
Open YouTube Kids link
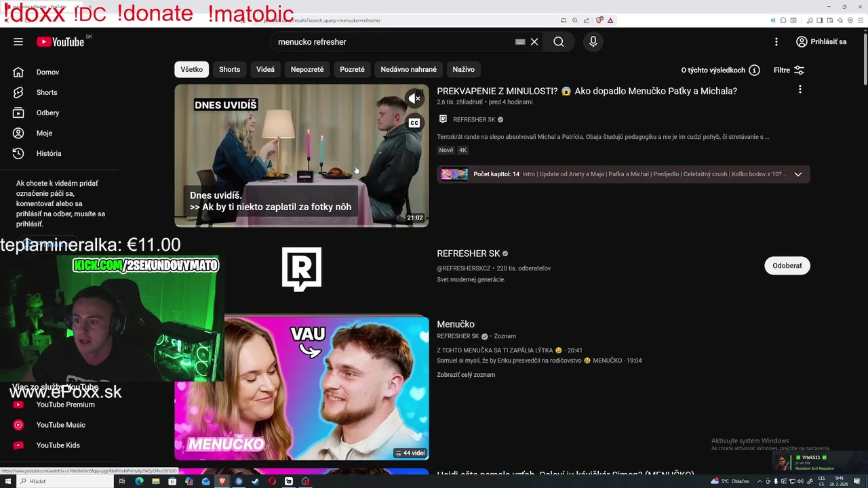coord(60,445)
